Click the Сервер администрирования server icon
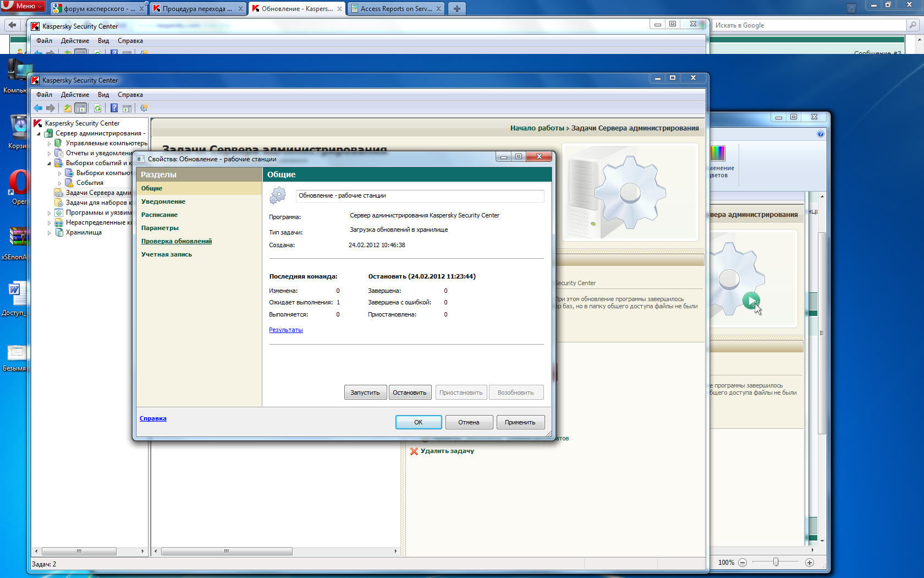924x578 pixels. pyautogui.click(x=48, y=133)
